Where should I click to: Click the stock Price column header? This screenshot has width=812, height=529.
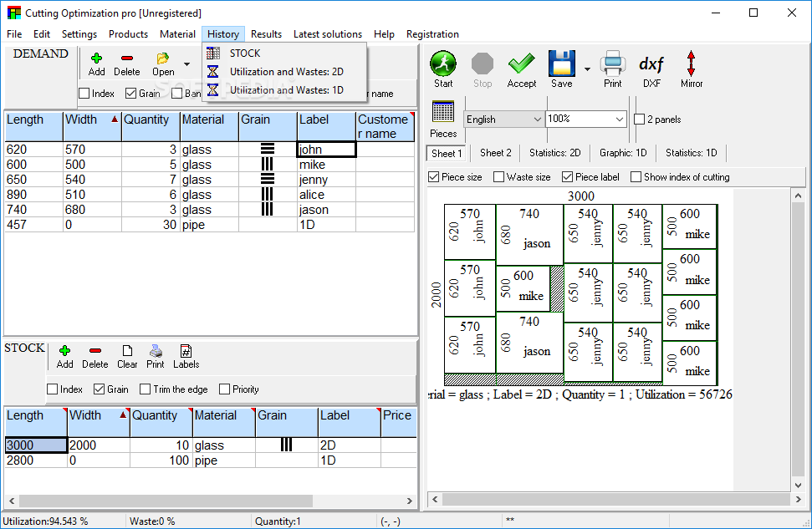(399, 422)
